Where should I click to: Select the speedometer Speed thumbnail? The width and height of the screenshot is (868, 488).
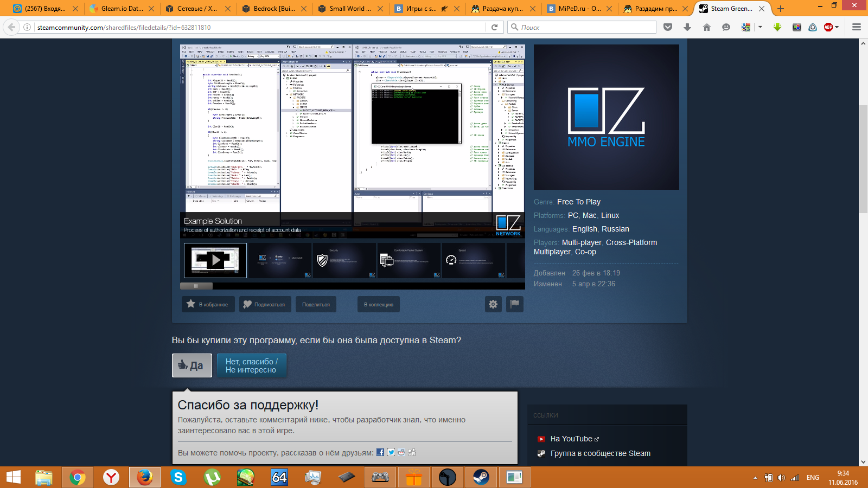474,260
